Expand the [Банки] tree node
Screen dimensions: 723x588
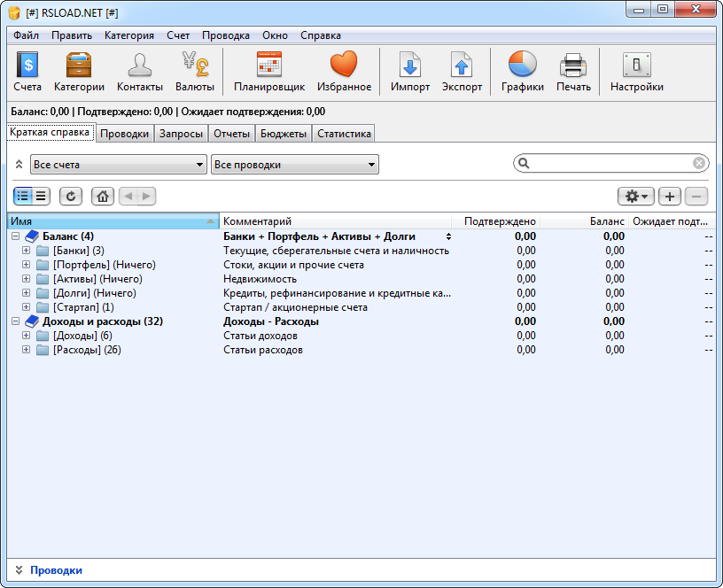click(25, 251)
